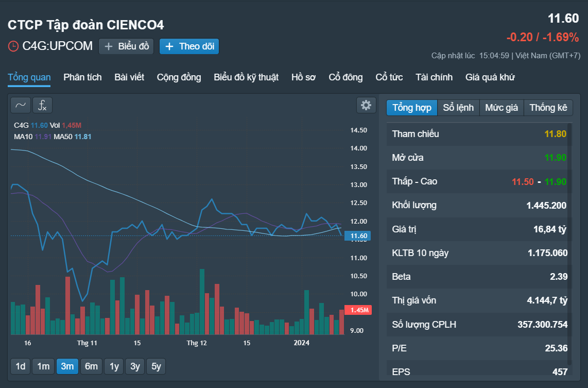This screenshot has width=588, height=388.
Task: Click the Beta value 2.39
Action: coord(559,277)
